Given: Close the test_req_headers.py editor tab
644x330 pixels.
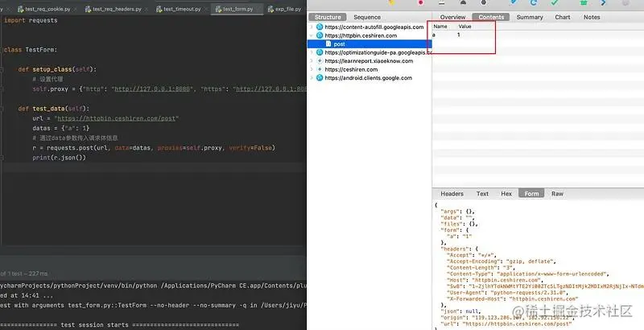Looking at the screenshot, I should [x=147, y=9].
